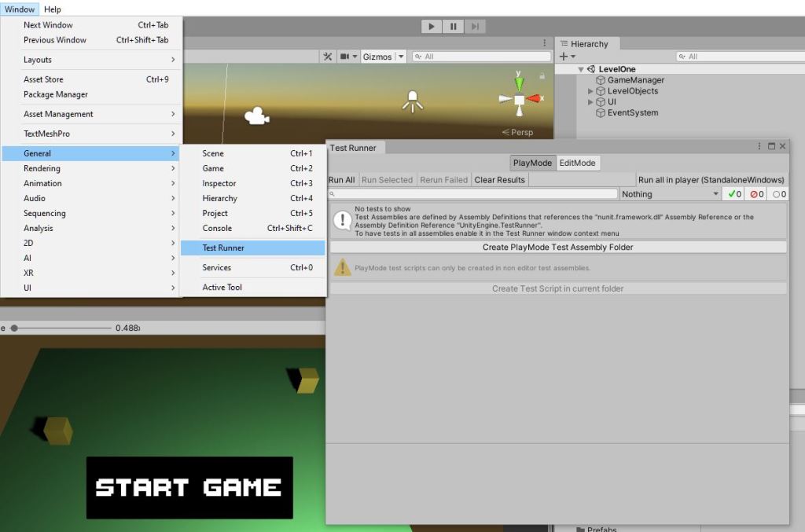Expand the Asset Management submenu
The height and width of the screenshot is (532, 805).
(92, 114)
